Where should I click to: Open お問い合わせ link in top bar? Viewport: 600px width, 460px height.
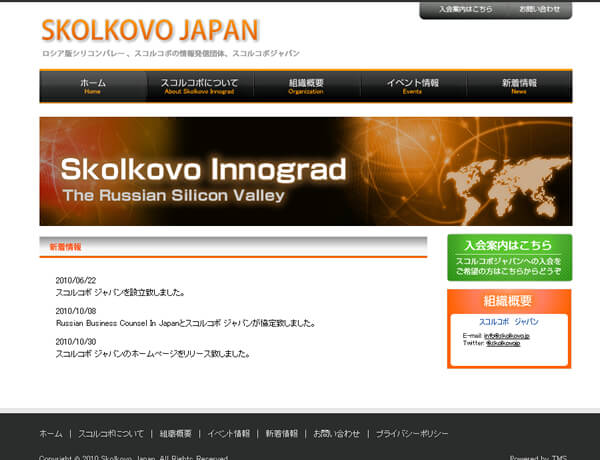540,9
